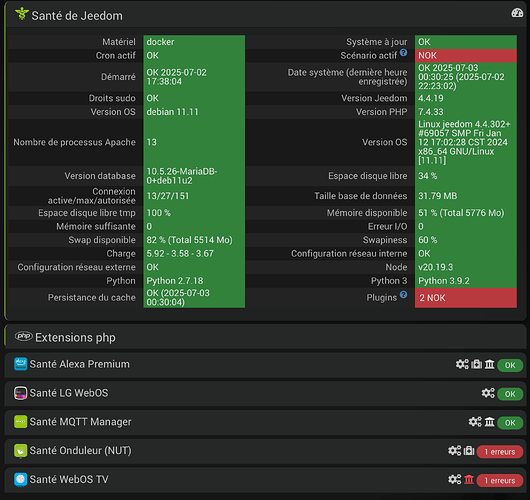Open WebOS TV configuration gears icon
The image size is (530, 500).
tap(455, 479)
